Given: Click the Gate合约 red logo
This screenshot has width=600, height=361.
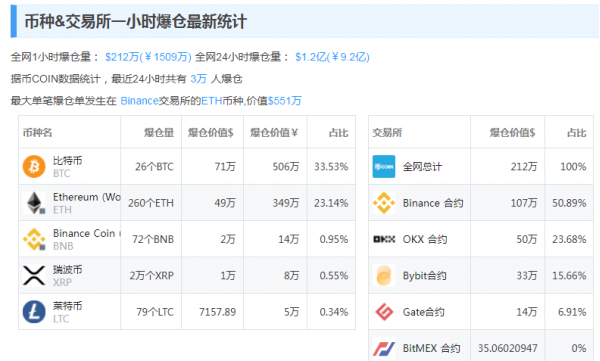Looking at the screenshot, I should (x=384, y=312).
